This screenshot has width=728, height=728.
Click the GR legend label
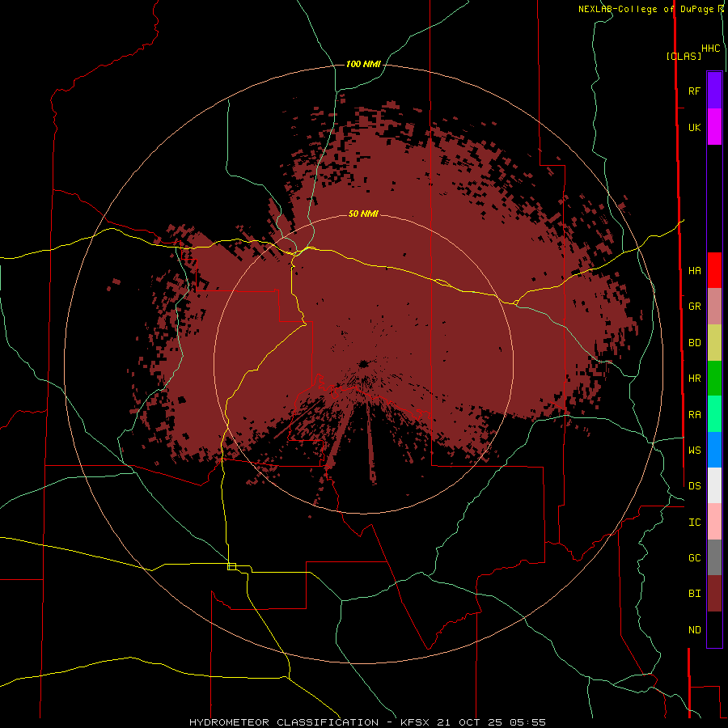(x=694, y=307)
